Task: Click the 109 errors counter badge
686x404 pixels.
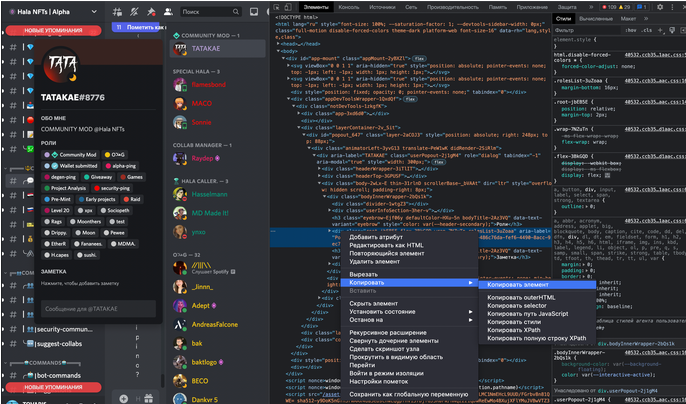Action: pos(609,7)
